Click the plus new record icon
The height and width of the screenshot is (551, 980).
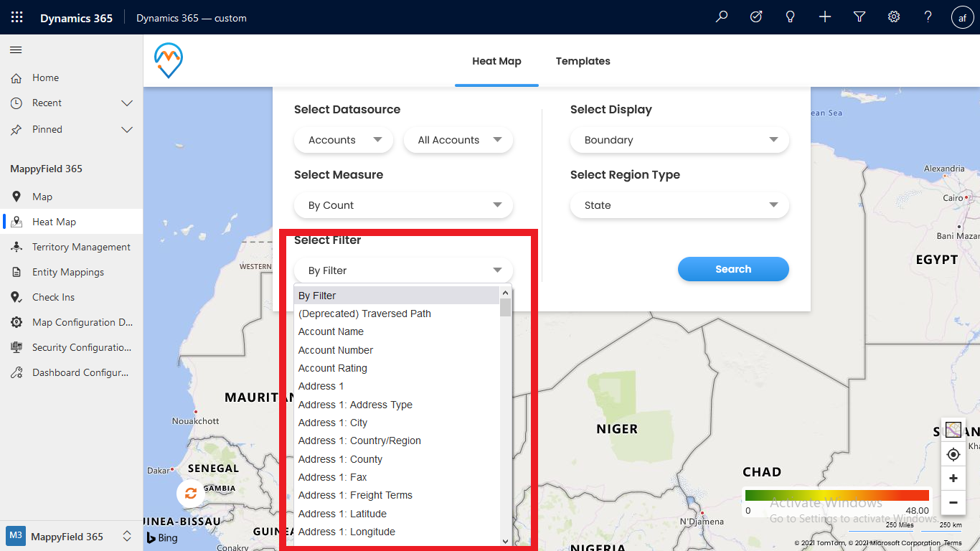(825, 17)
